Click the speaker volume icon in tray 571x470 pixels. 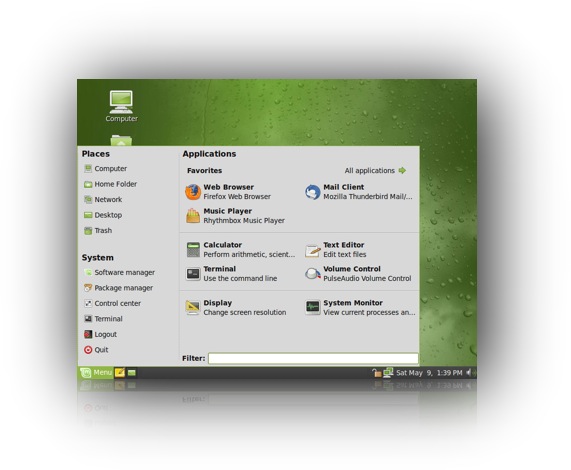coord(469,372)
